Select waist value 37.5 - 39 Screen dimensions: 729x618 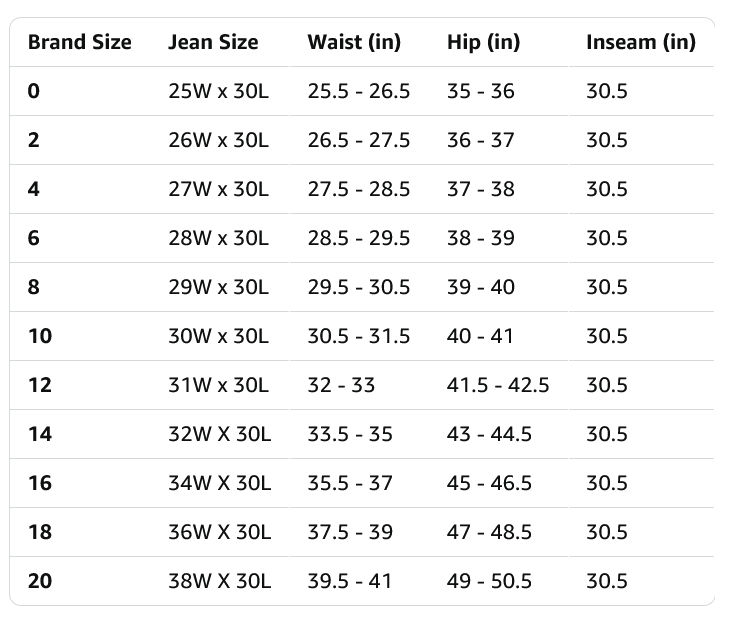(x=350, y=532)
